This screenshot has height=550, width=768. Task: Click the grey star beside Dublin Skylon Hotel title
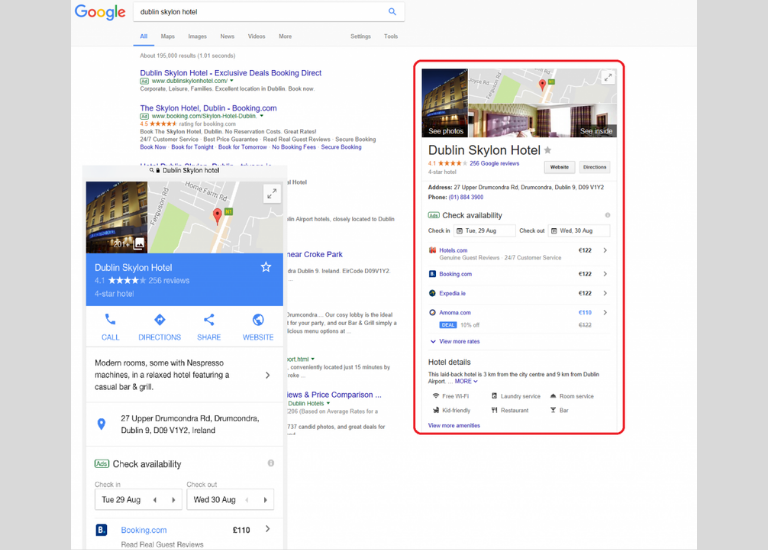(x=548, y=150)
